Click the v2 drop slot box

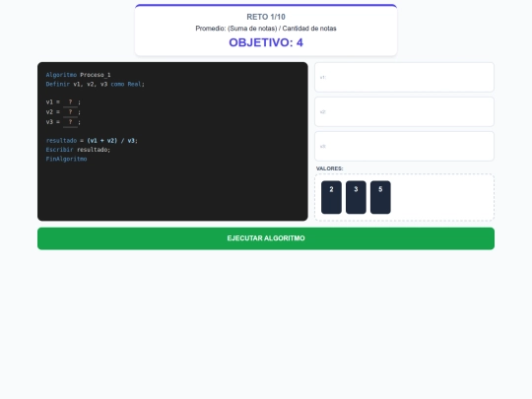tap(404, 112)
